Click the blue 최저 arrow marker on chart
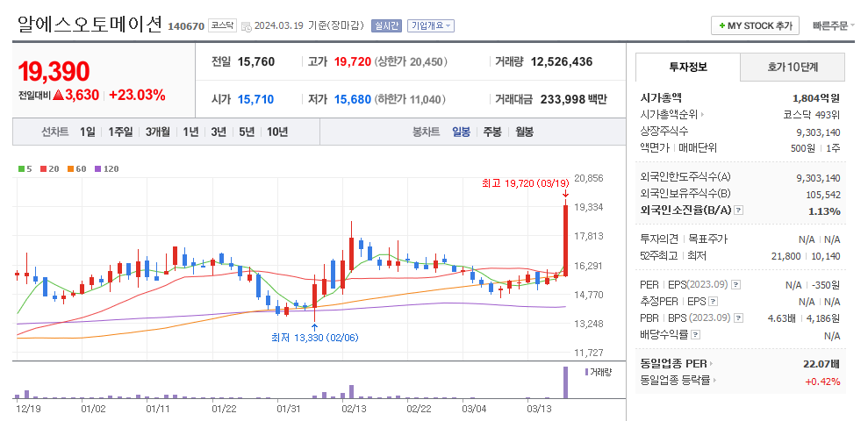 pyautogui.click(x=314, y=326)
